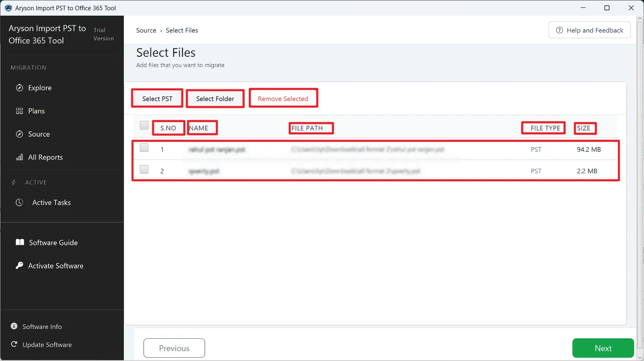This screenshot has height=361, width=644.
Task: Click the blurred file path in row 2
Action: tap(356, 171)
